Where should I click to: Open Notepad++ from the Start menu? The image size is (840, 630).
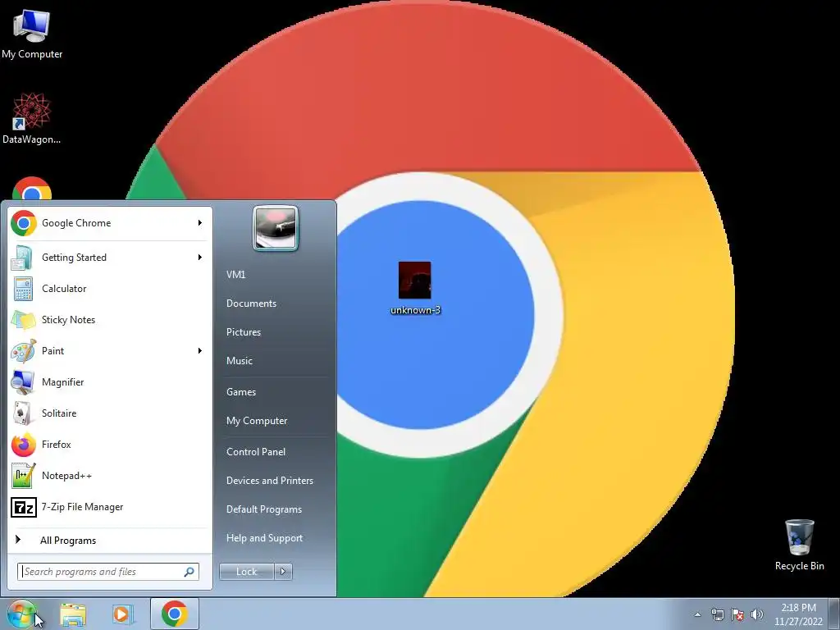point(109,476)
